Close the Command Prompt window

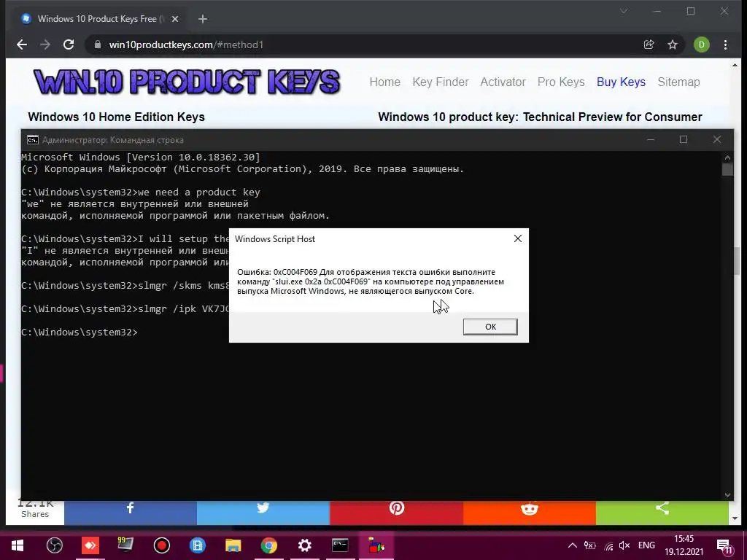pyautogui.click(x=717, y=139)
